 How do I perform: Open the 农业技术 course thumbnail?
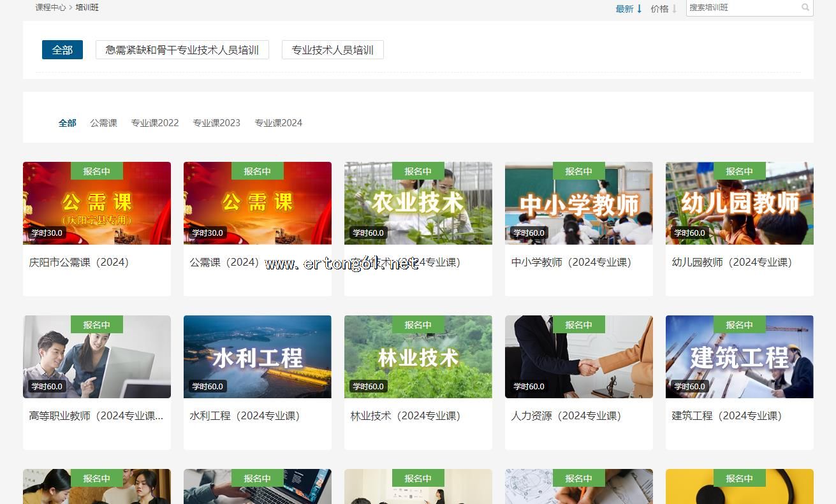(x=418, y=204)
